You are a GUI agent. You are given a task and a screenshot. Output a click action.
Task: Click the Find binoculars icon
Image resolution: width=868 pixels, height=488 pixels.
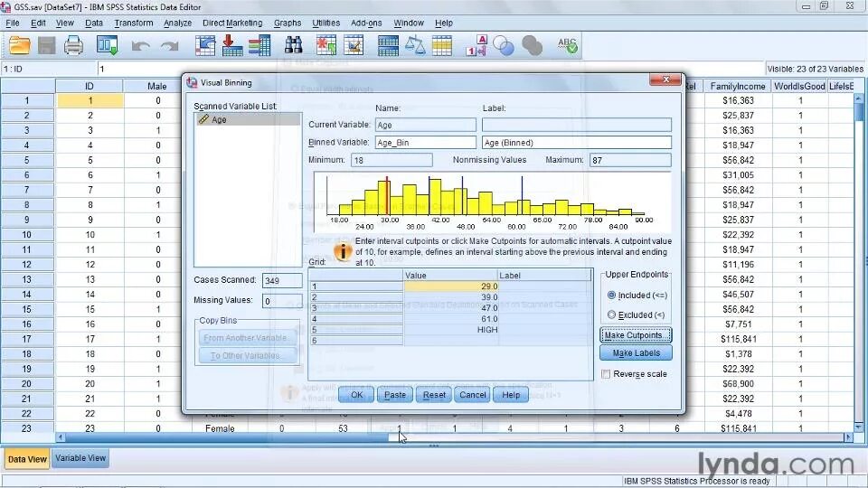pyautogui.click(x=293, y=45)
